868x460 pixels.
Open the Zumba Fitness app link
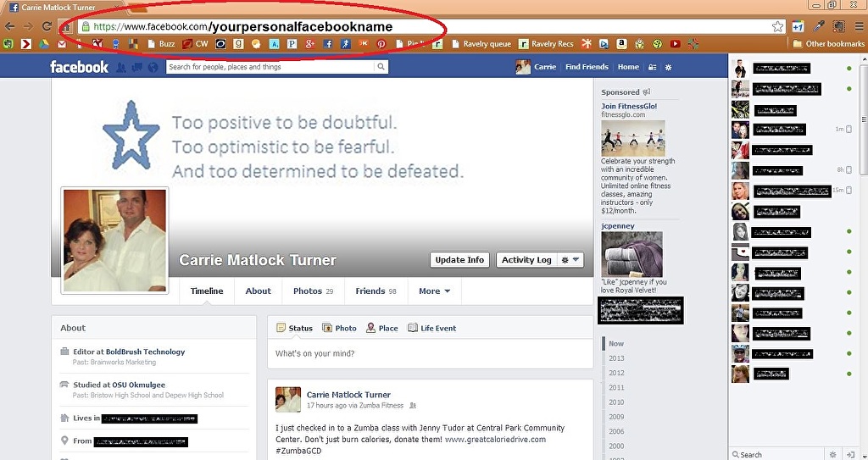click(381, 406)
